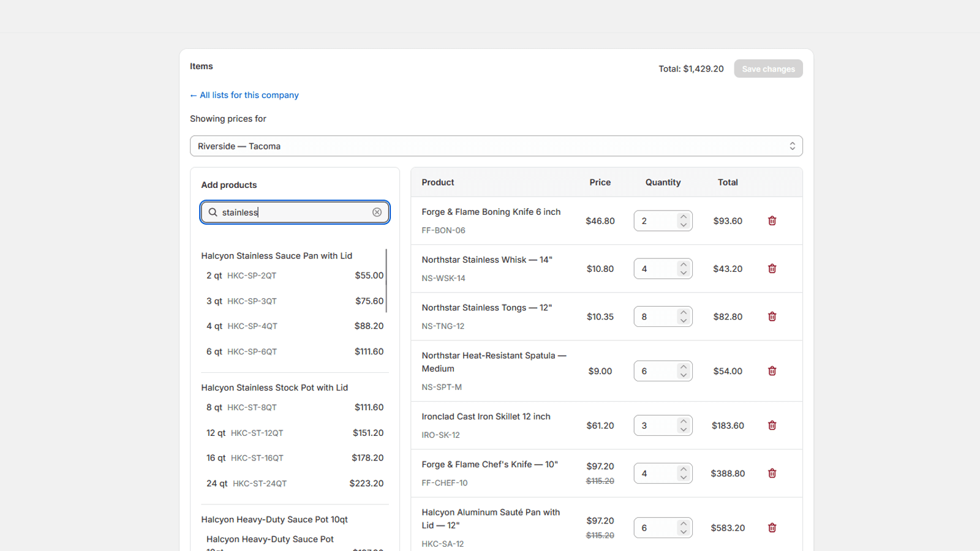Increase Cast Iron Skillet quantity

click(684, 421)
